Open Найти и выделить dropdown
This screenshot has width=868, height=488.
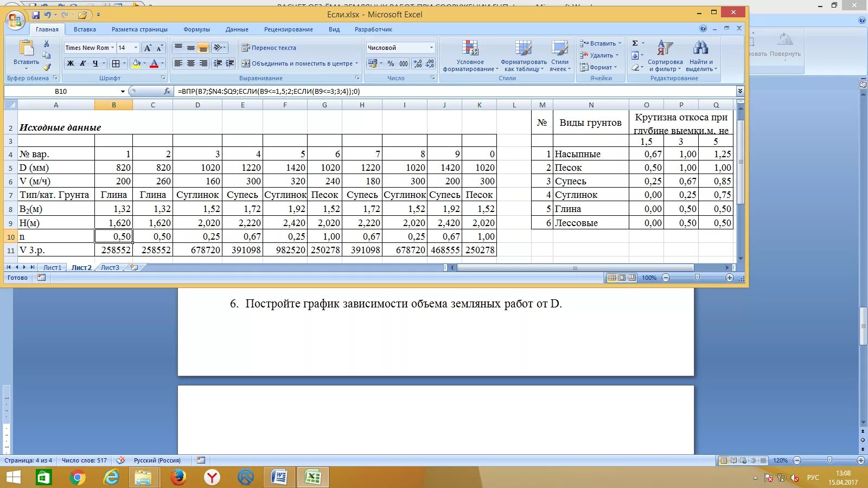click(x=701, y=56)
